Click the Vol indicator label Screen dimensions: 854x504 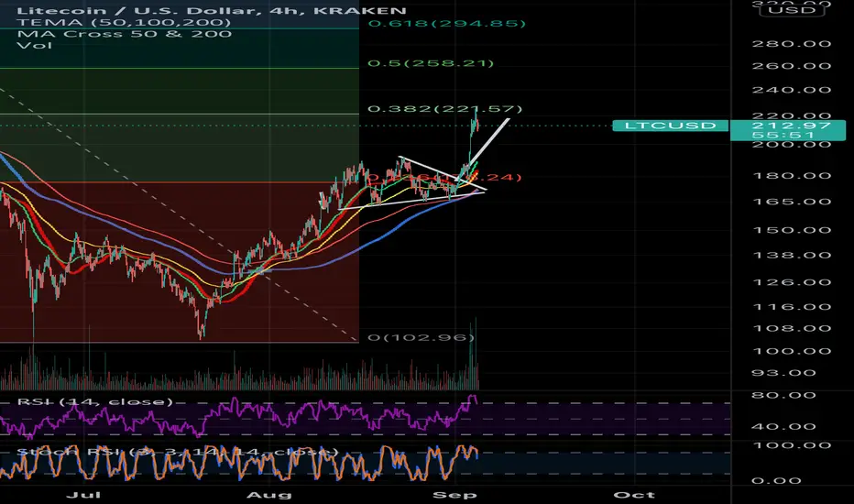[35, 45]
